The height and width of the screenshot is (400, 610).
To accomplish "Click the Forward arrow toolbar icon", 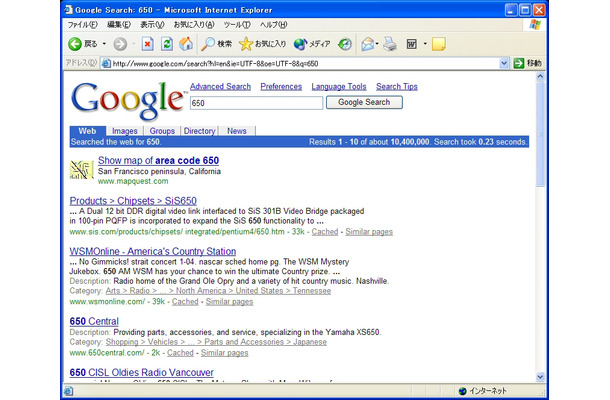I will [x=120, y=44].
